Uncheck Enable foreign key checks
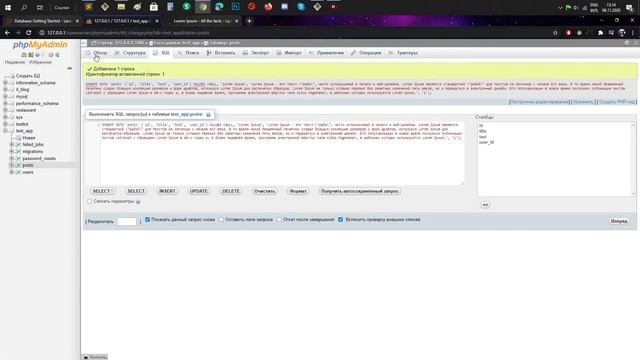The width and height of the screenshot is (640, 360). point(340,220)
